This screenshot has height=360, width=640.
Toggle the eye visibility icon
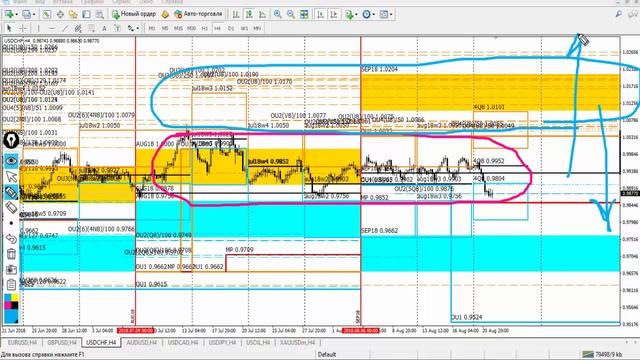[x=11, y=161]
